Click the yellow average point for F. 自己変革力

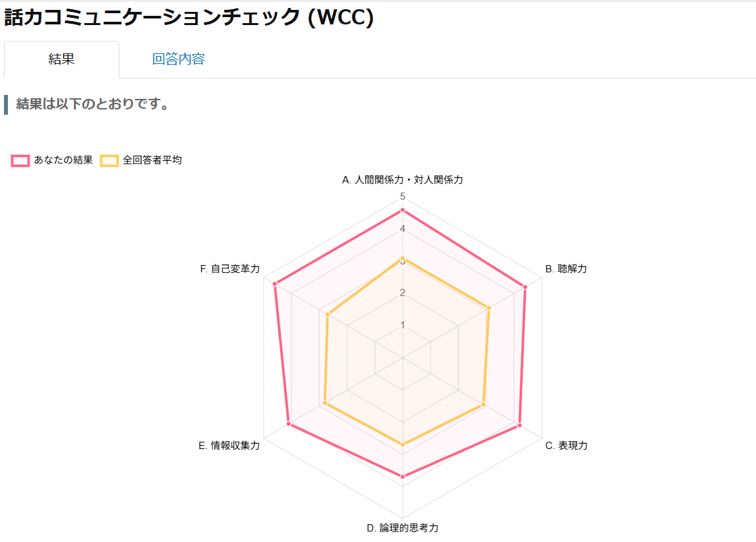[328, 315]
